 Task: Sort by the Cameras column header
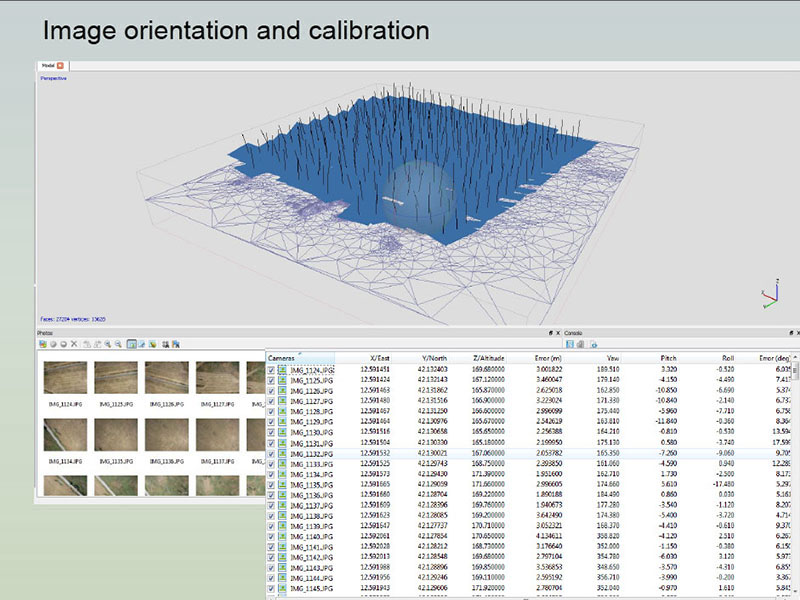pos(282,357)
